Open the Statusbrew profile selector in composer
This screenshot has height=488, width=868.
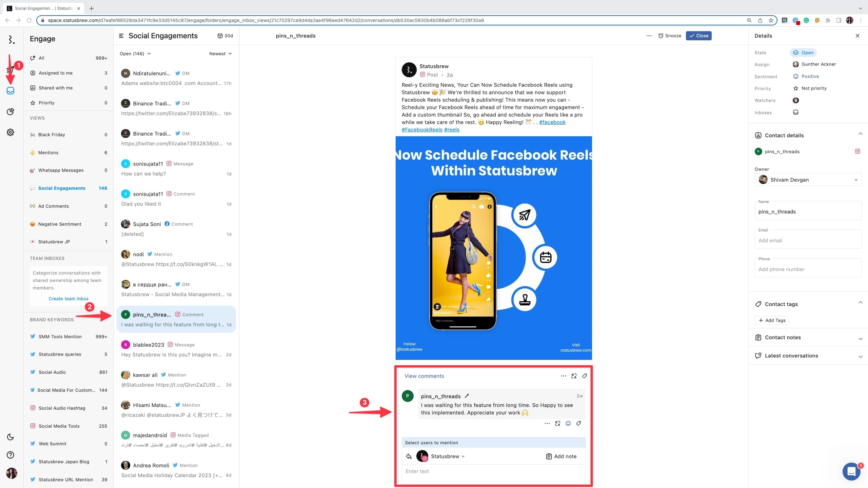440,456
